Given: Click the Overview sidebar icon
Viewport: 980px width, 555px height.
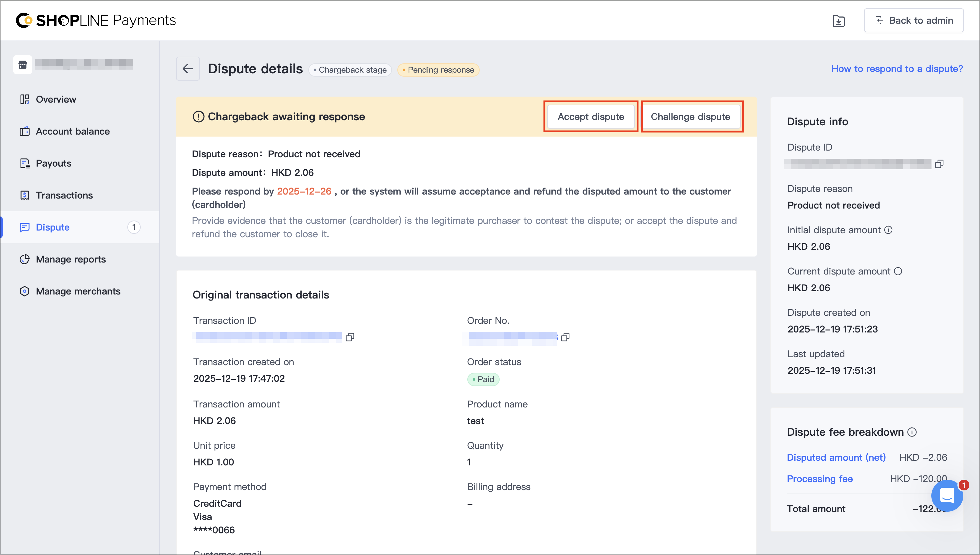Looking at the screenshot, I should pyautogui.click(x=24, y=100).
